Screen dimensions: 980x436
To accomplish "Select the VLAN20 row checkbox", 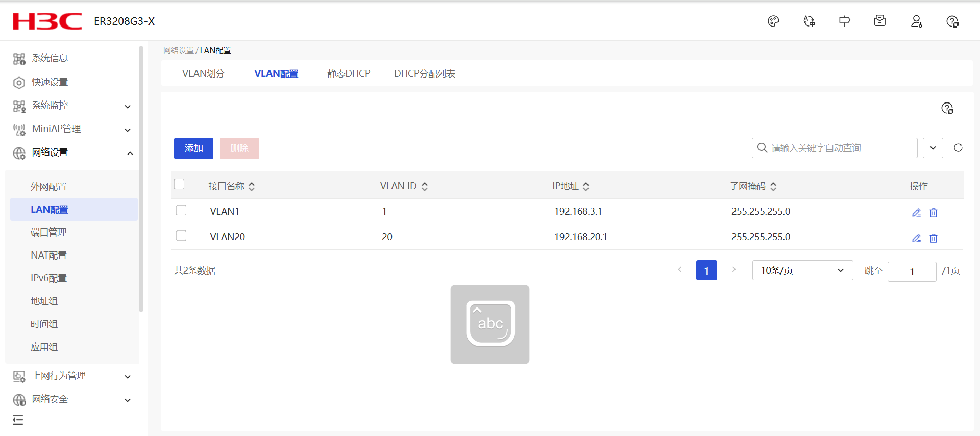I will click(x=181, y=236).
